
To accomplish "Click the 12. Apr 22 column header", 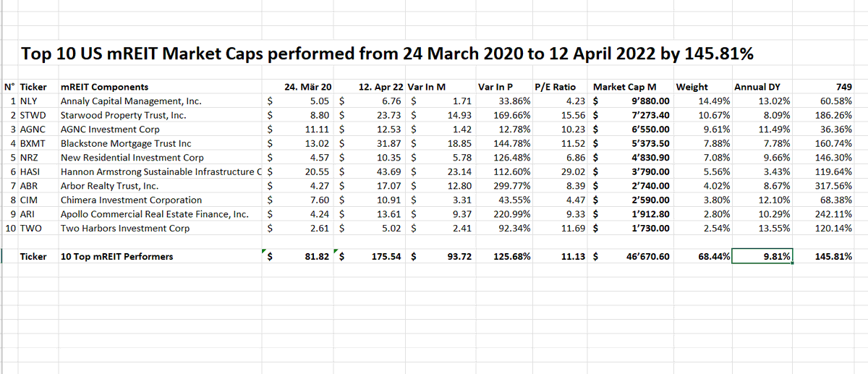I will pyautogui.click(x=380, y=87).
